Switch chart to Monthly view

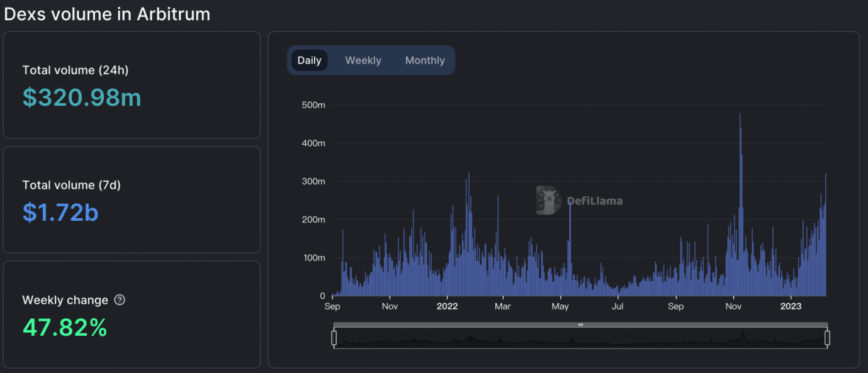coord(425,60)
